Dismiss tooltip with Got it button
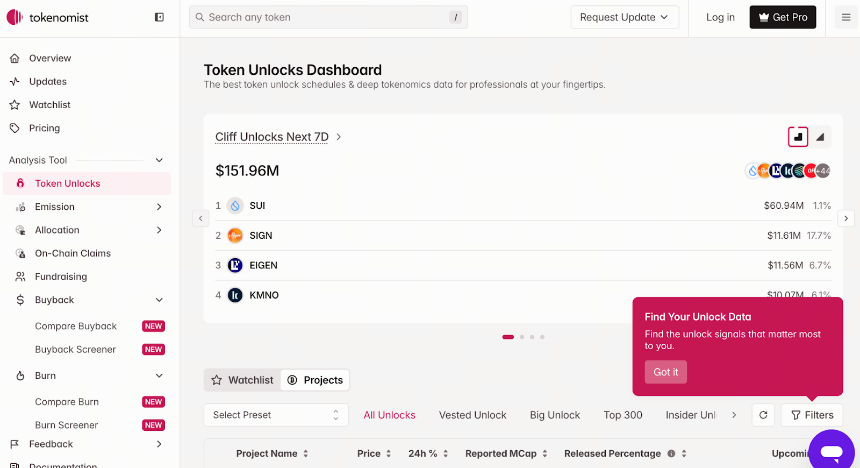The height and width of the screenshot is (468, 860). 665,372
